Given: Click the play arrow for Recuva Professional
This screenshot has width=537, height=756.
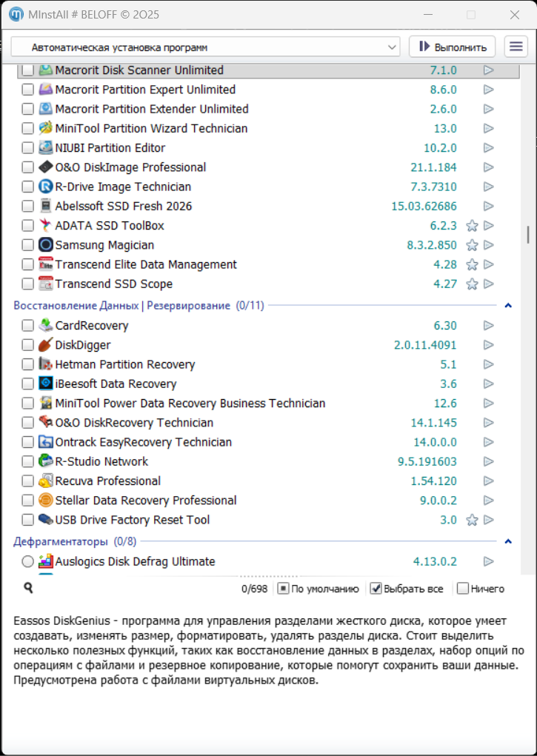Looking at the screenshot, I should pos(488,481).
